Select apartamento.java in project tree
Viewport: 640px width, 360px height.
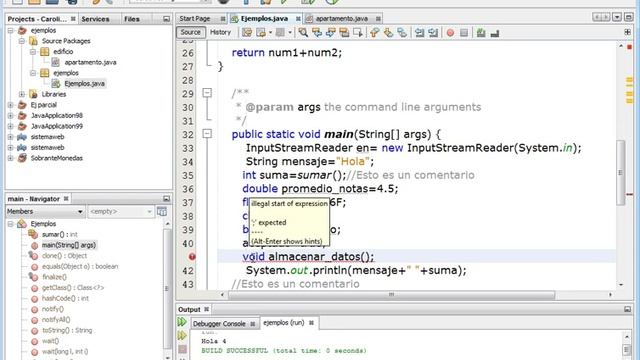pyautogui.click(x=90, y=62)
